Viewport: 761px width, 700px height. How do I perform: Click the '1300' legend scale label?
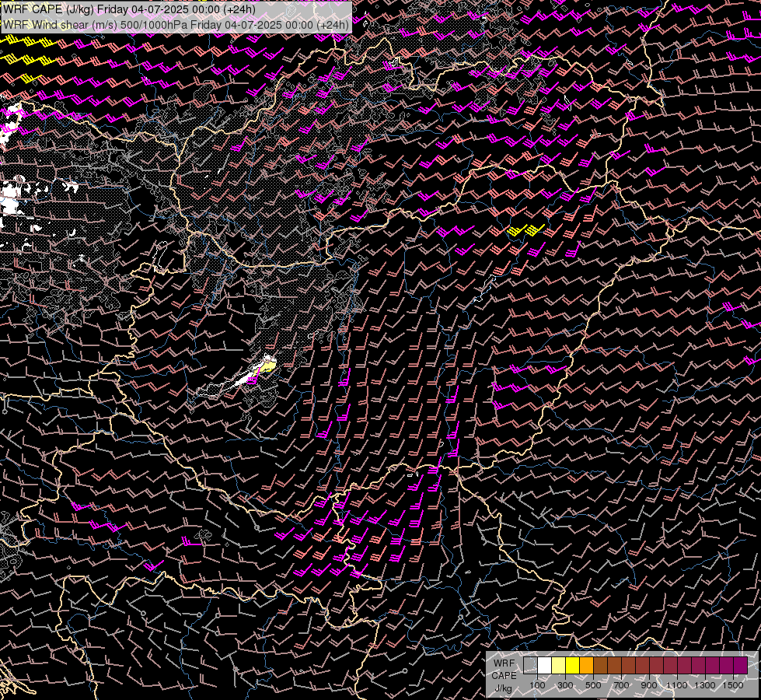point(705,685)
